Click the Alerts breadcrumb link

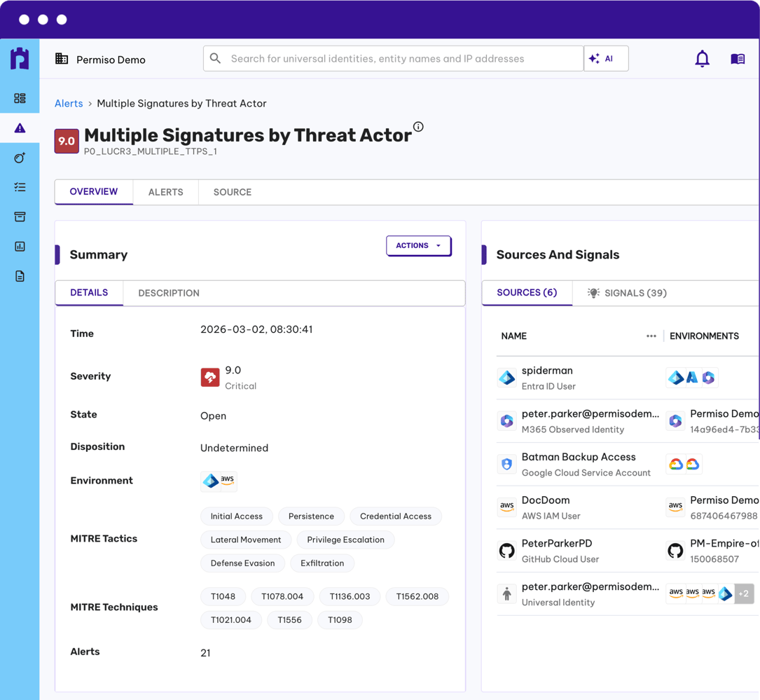pos(69,103)
